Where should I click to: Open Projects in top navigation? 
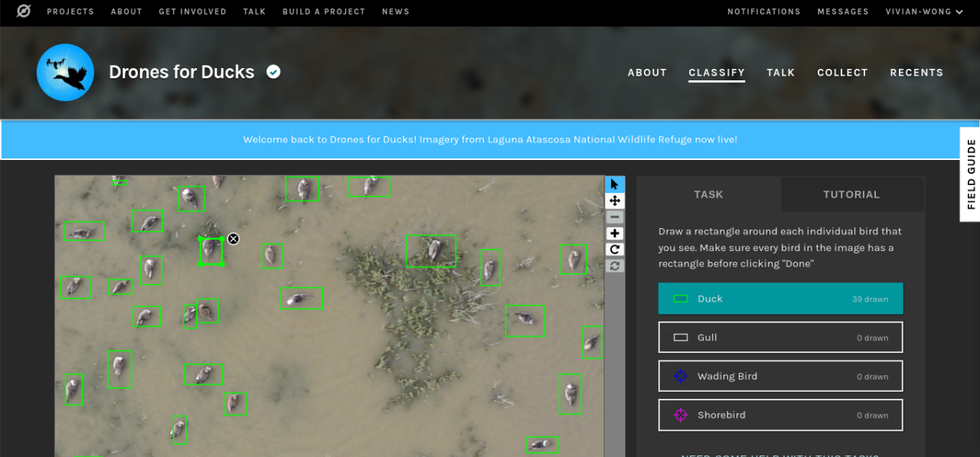(x=70, y=11)
